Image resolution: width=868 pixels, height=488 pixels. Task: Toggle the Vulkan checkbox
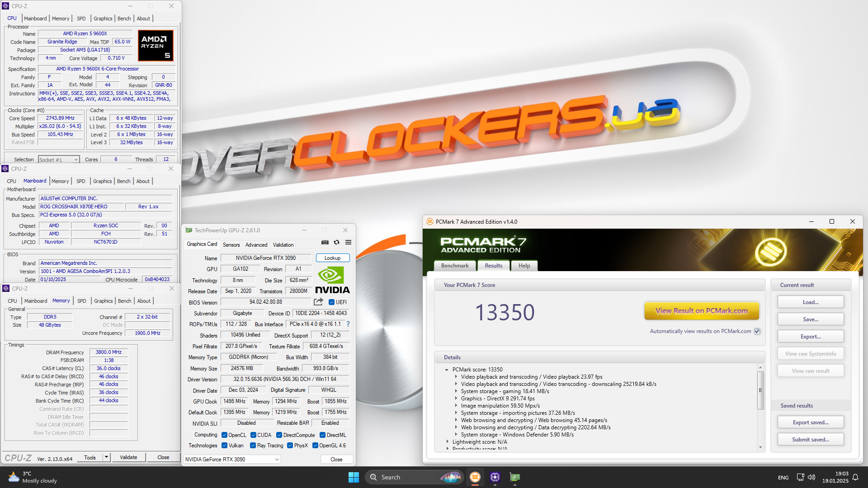pos(224,446)
